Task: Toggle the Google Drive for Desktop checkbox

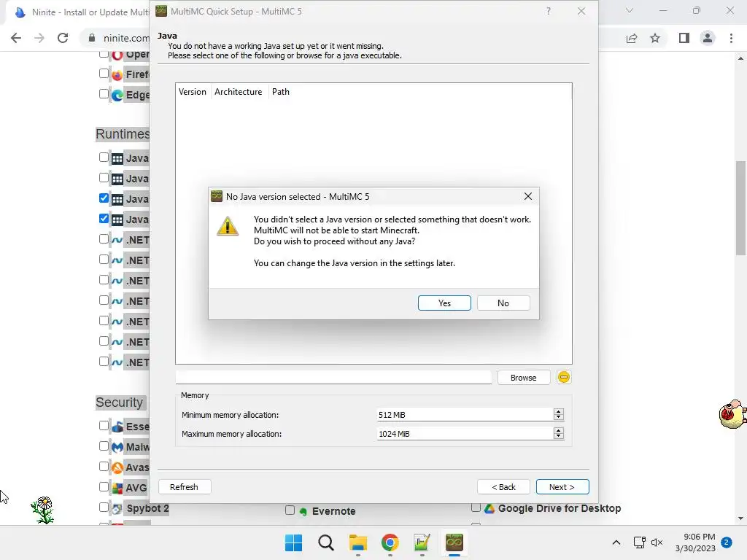Action: (x=476, y=507)
